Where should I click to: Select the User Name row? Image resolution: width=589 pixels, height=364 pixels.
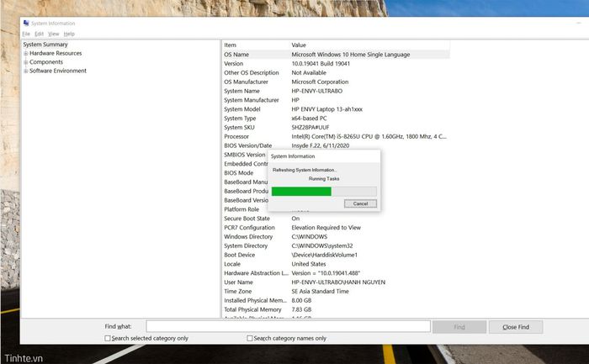tap(336, 282)
